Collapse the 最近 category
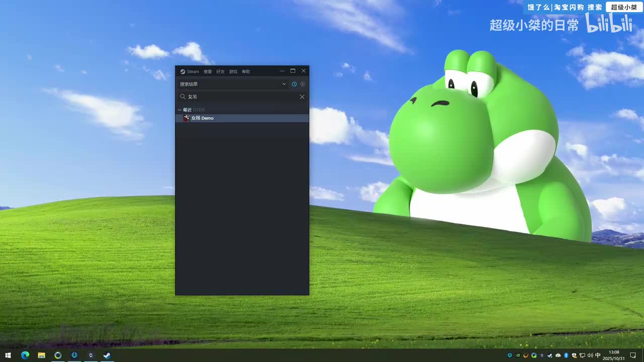Viewport: 644px width, 362px height. point(180,110)
